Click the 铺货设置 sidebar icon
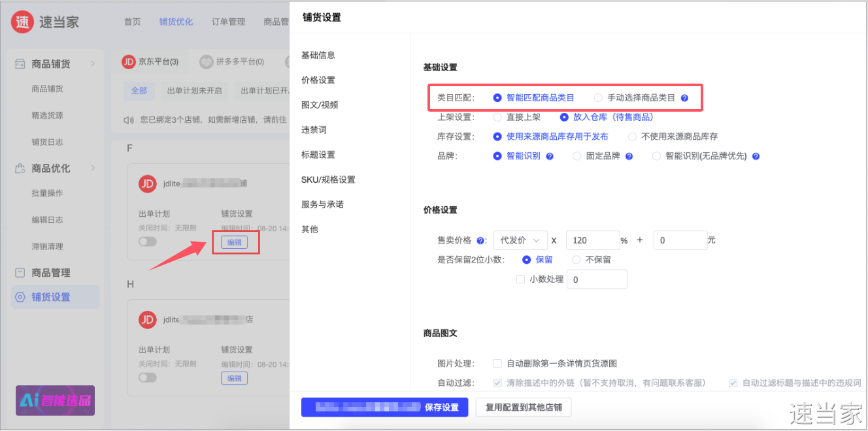 (20, 297)
